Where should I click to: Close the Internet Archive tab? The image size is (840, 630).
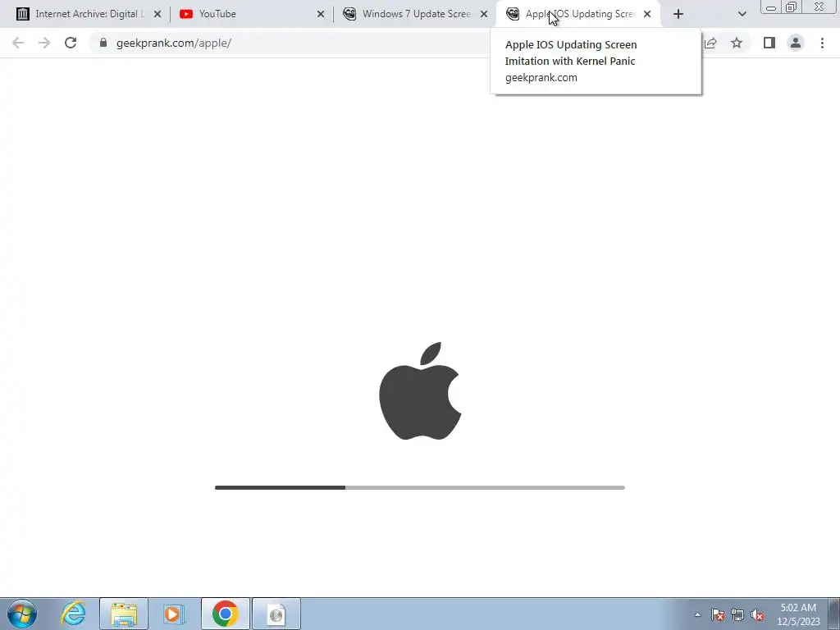coord(157,14)
